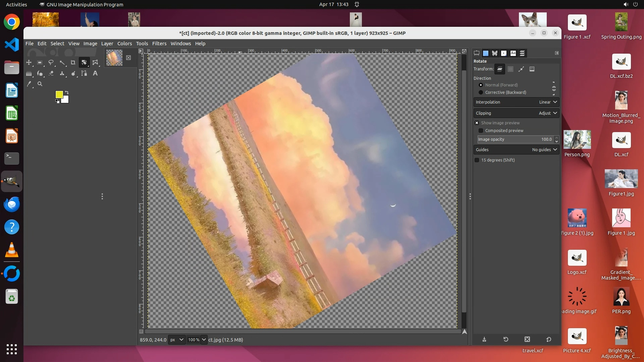The image size is (644, 362).
Task: Select the Move tool
Action: tap(29, 62)
